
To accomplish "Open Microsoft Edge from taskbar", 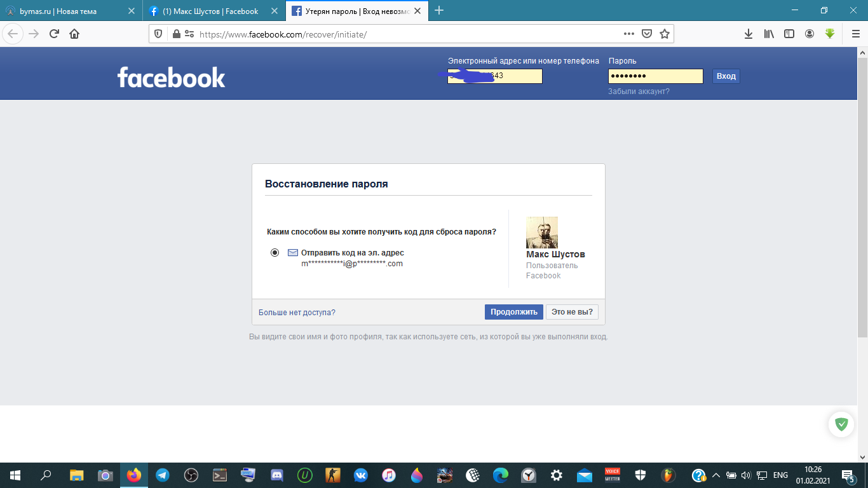I will pyautogui.click(x=501, y=475).
